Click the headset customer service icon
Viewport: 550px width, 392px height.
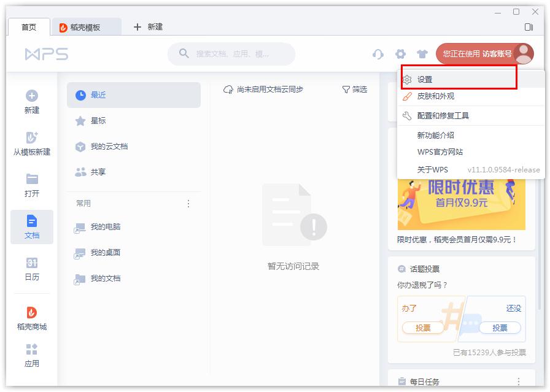tap(379, 53)
